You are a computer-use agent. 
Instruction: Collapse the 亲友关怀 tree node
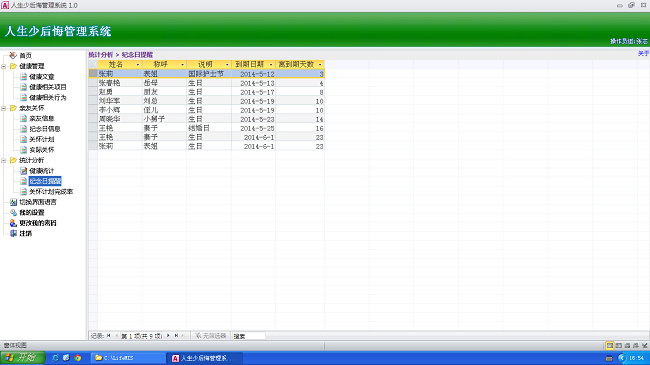point(4,108)
